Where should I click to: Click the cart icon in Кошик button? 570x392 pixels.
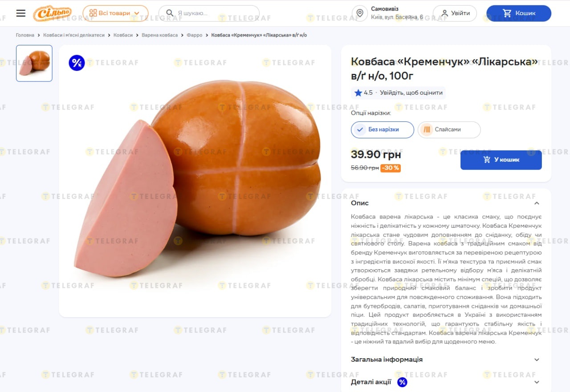click(507, 13)
